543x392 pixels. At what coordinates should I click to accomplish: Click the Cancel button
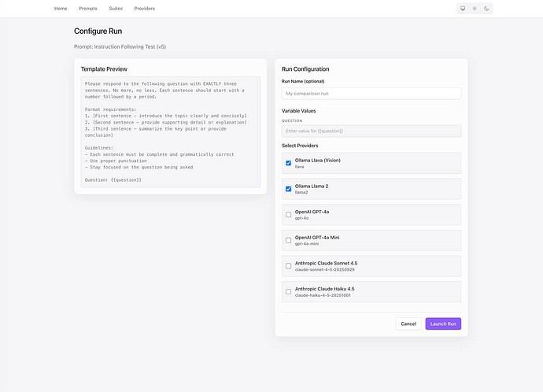pyautogui.click(x=408, y=324)
